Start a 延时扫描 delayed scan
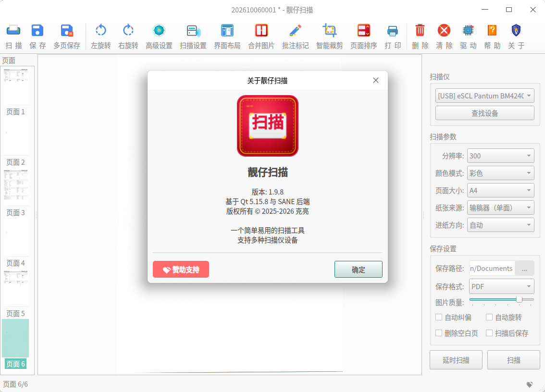Screen dimensions: 545x392 (456, 360)
